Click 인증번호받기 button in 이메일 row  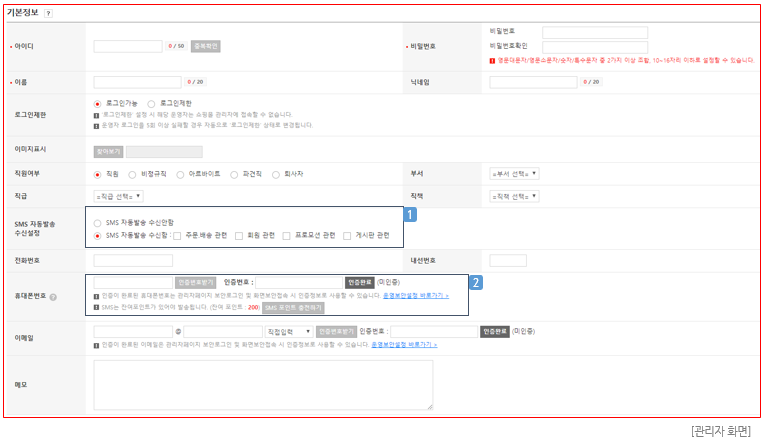click(336, 332)
